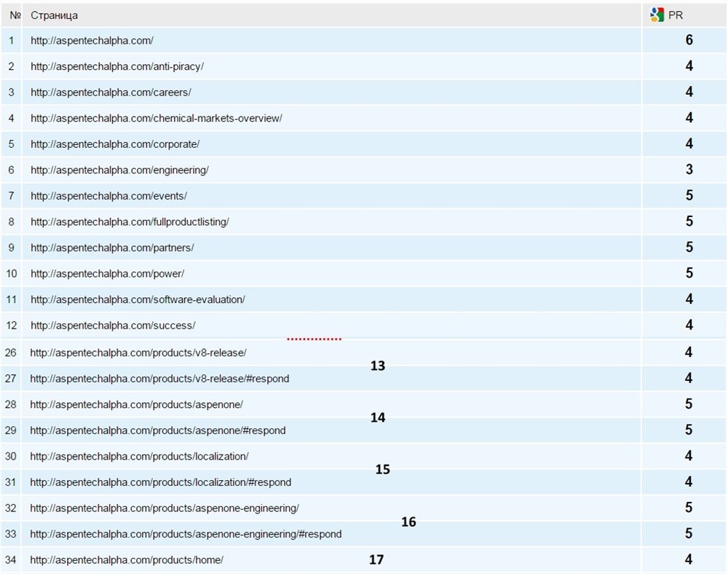The image size is (728, 574).
Task: Select the events URL
Action: (108, 196)
